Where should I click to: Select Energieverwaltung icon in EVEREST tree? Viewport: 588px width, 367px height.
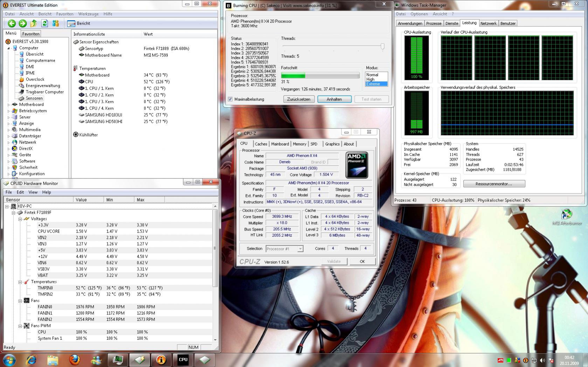pos(22,86)
